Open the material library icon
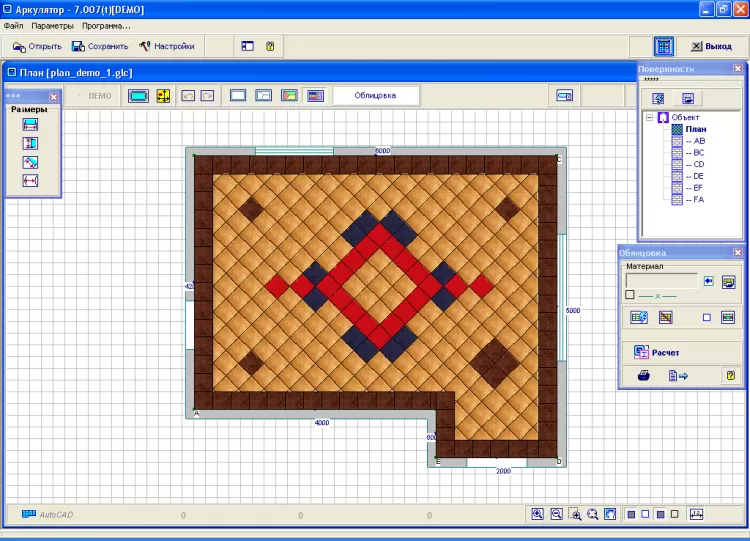Screen dimensions: 750x541 coord(728,282)
